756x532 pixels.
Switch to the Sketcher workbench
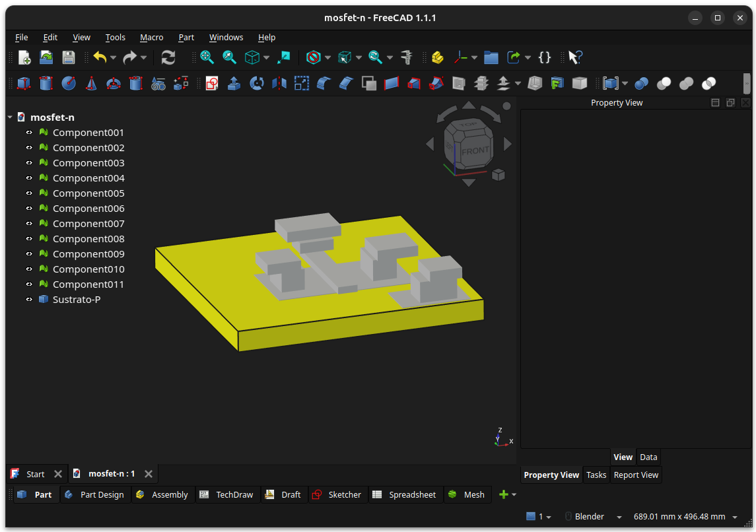(337, 495)
